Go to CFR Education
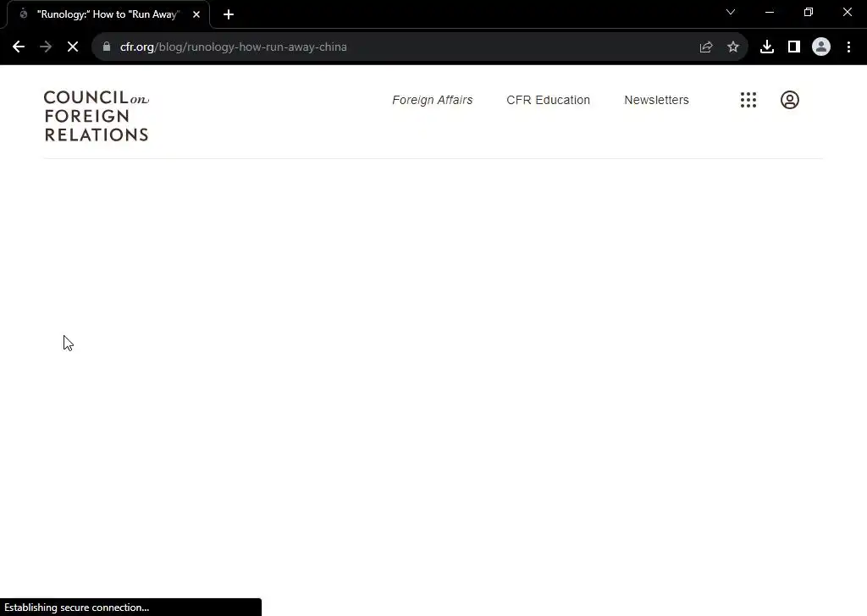 point(548,100)
